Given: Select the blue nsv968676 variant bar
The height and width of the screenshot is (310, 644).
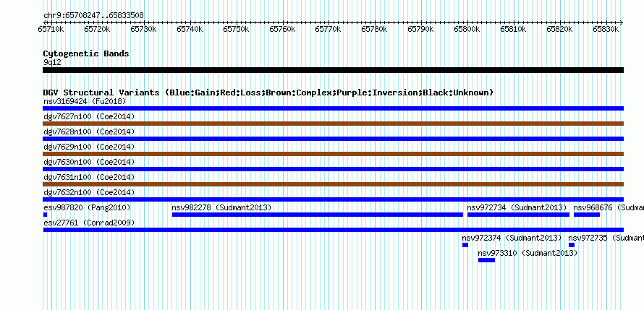Looking at the screenshot, I should coord(587,215).
